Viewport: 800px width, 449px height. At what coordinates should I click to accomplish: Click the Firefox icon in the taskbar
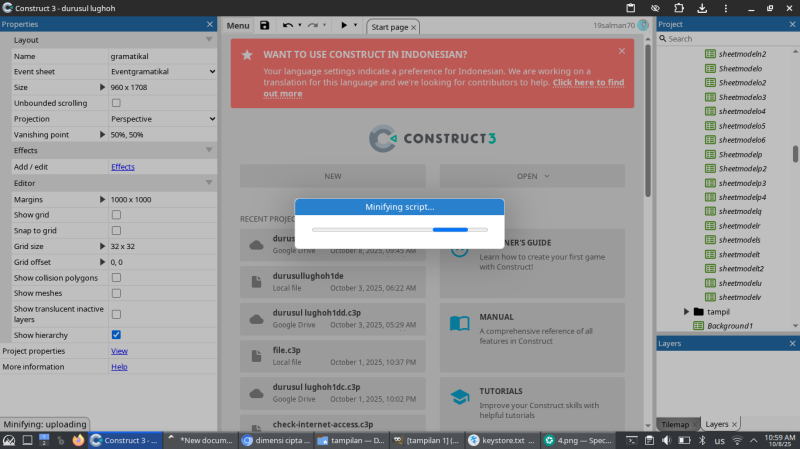coord(78,440)
